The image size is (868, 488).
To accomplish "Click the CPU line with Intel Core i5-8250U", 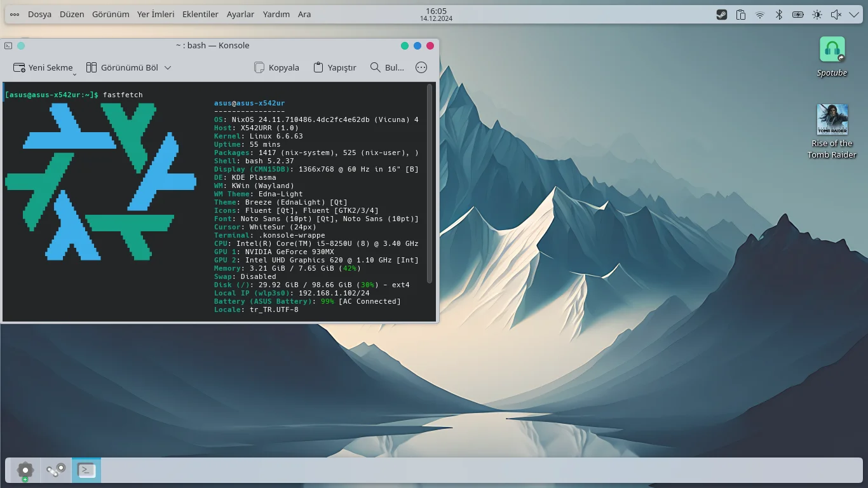I will 316,243.
